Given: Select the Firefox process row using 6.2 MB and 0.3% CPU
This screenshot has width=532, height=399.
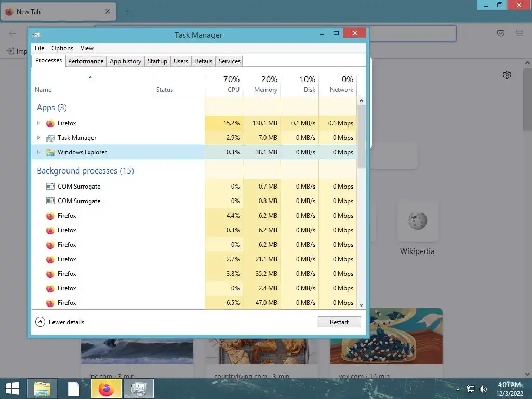Looking at the screenshot, I should point(194,230).
